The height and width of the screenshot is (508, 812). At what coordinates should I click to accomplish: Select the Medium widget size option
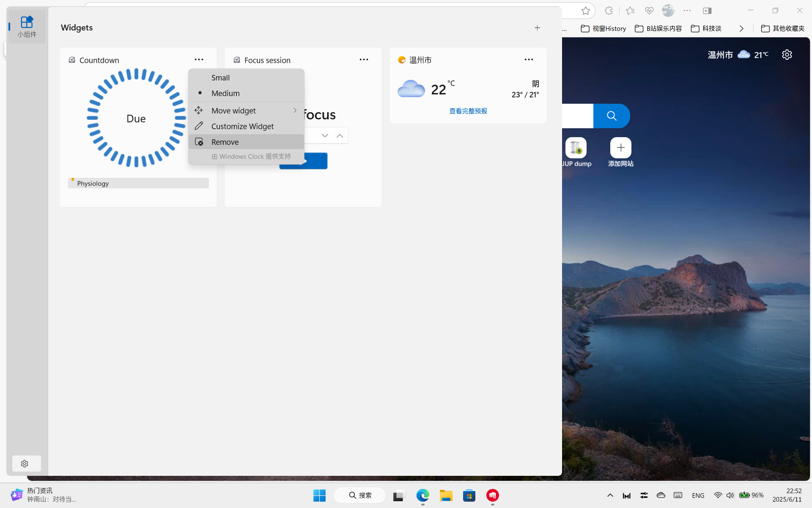[225, 94]
